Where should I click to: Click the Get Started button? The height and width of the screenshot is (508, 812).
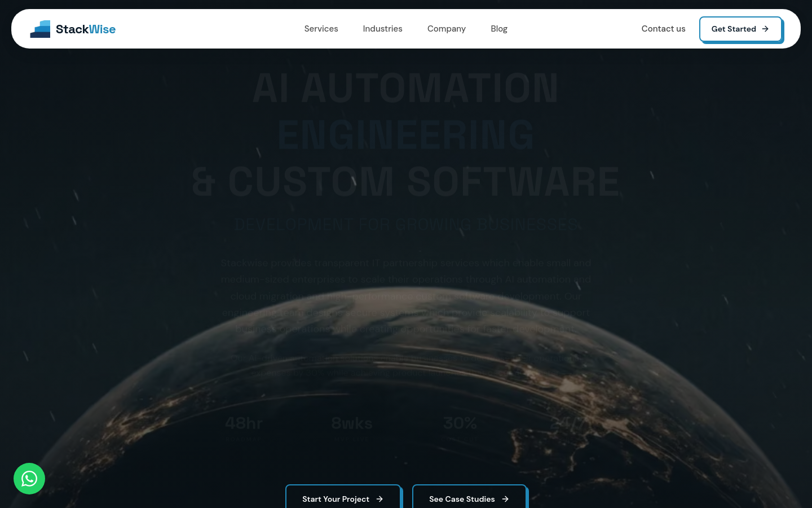tap(740, 29)
